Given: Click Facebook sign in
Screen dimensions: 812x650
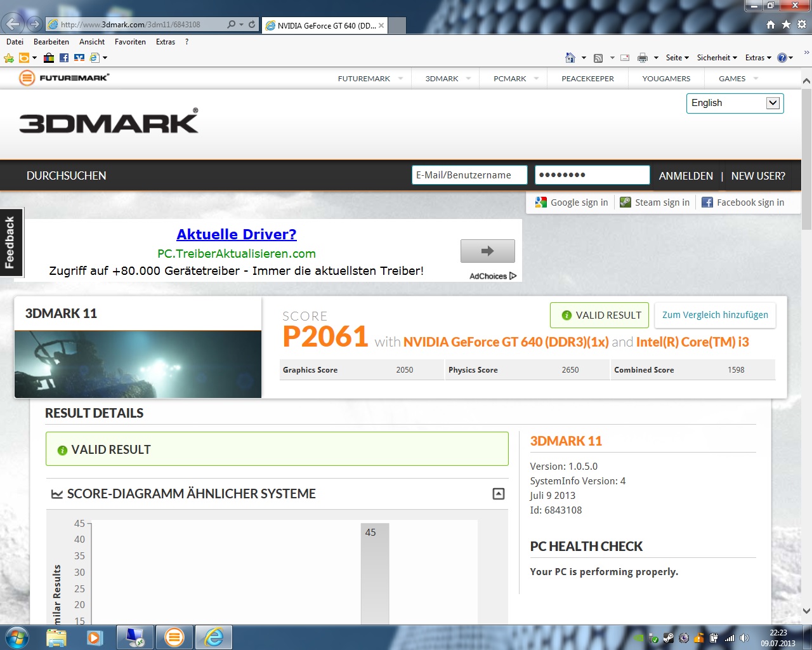Looking at the screenshot, I should tap(743, 202).
